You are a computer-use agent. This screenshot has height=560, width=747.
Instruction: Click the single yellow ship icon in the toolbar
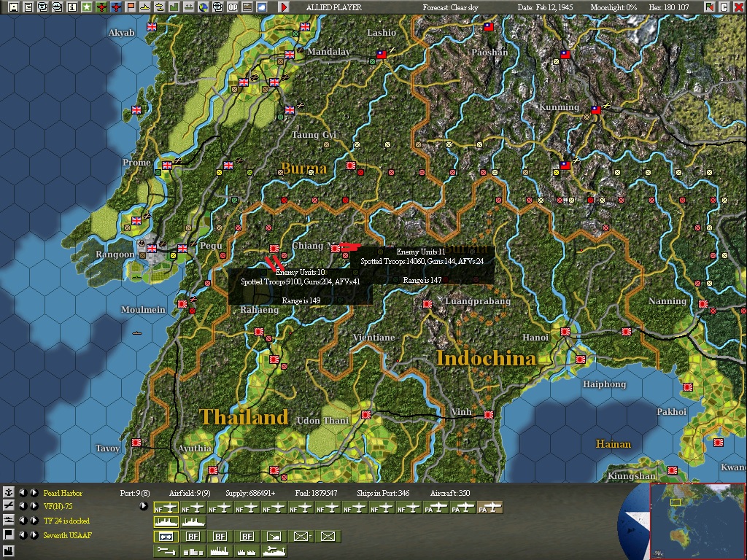(x=145, y=7)
